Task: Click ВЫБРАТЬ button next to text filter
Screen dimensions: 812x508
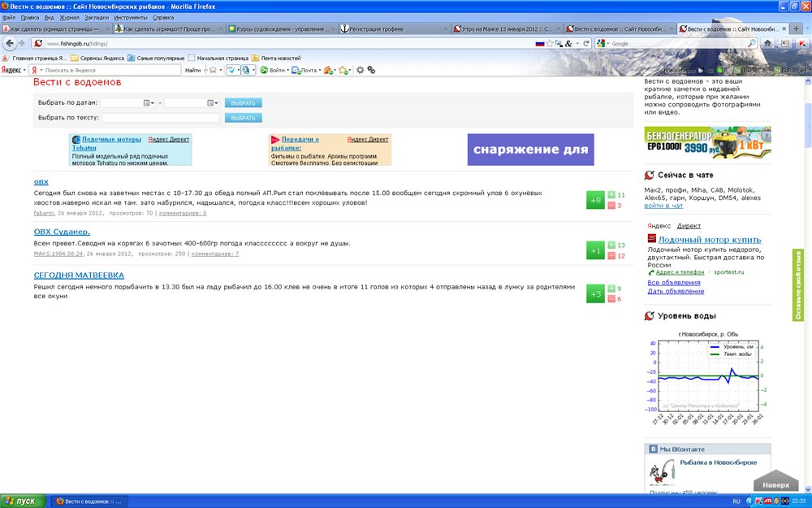Action: tap(243, 119)
